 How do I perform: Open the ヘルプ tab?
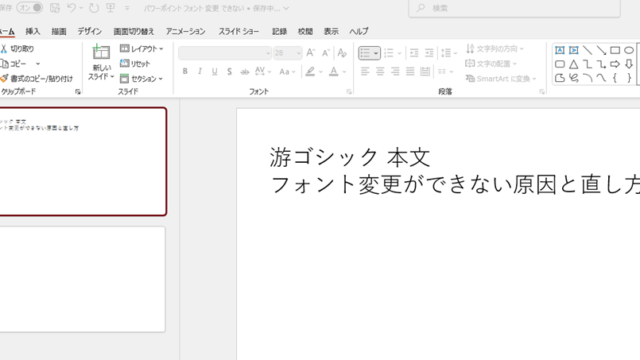click(359, 31)
